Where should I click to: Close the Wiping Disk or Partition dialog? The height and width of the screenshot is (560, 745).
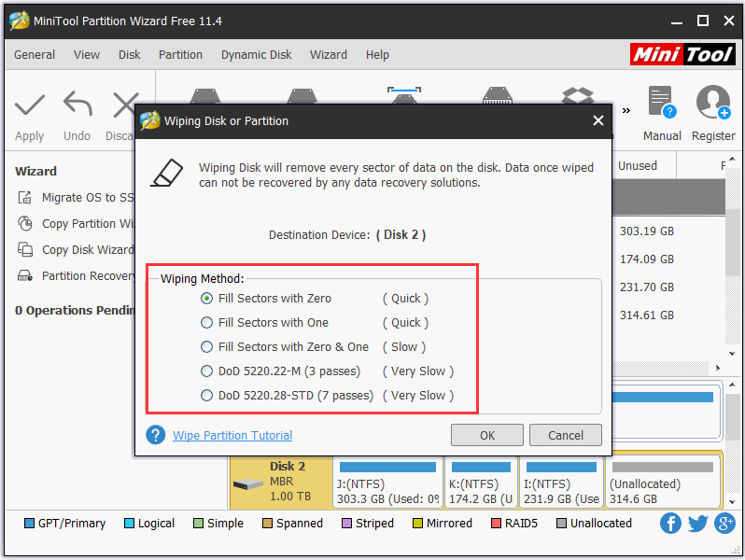point(598,120)
